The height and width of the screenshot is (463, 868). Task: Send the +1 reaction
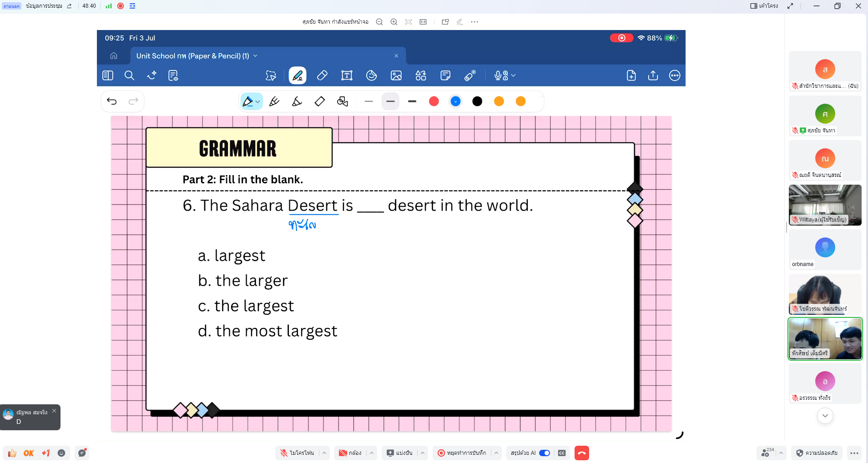45,453
